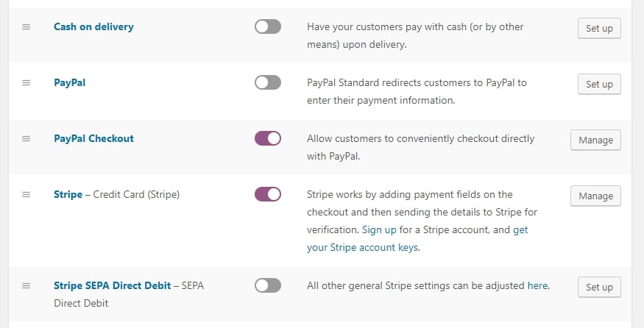The height and width of the screenshot is (328, 644).
Task: Open the PayPal Checkout title link
Action: tap(93, 138)
